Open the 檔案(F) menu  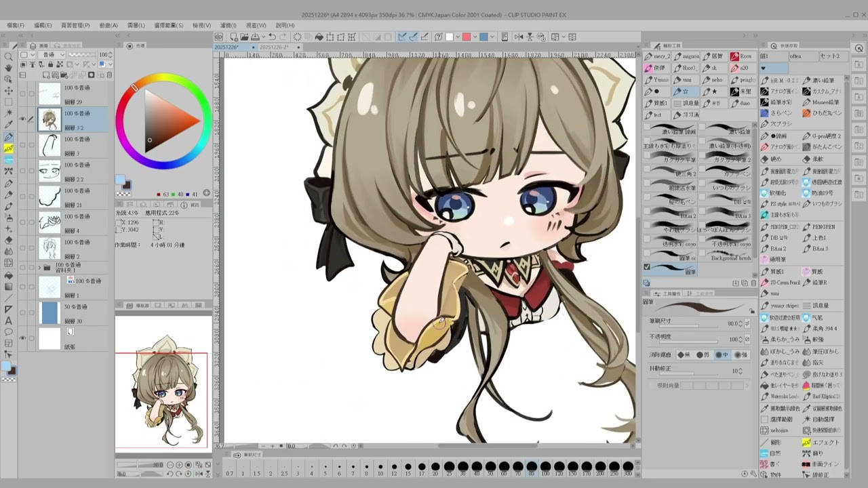coord(16,25)
